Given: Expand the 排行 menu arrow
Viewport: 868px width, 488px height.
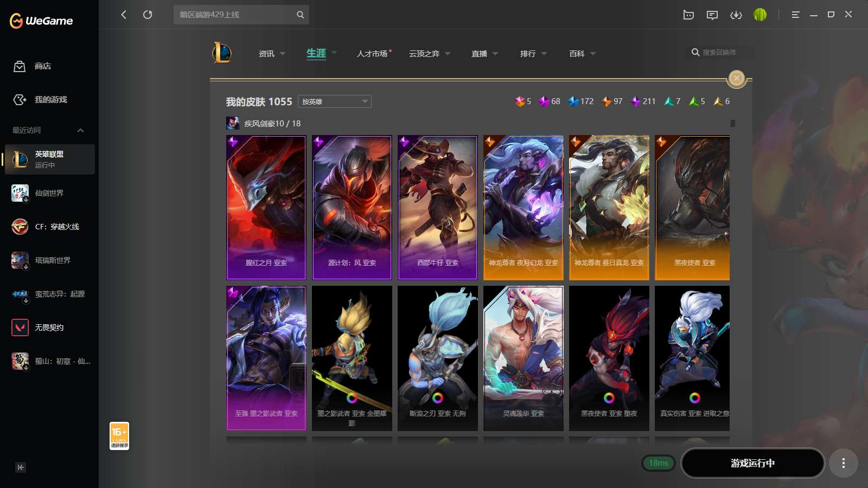Looking at the screenshot, I should tap(544, 54).
